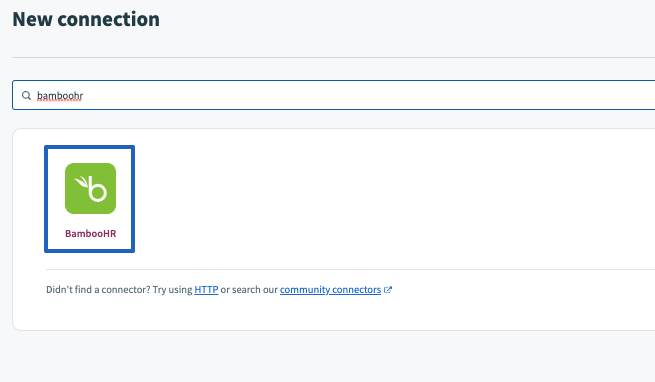Image resolution: width=655 pixels, height=382 pixels.
Task: Focus the connector search field
Action: (x=334, y=95)
